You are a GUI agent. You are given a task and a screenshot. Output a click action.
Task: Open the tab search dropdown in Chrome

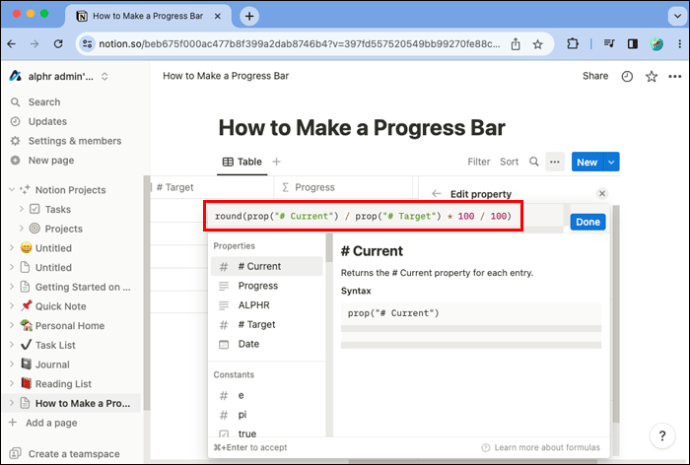[677, 17]
